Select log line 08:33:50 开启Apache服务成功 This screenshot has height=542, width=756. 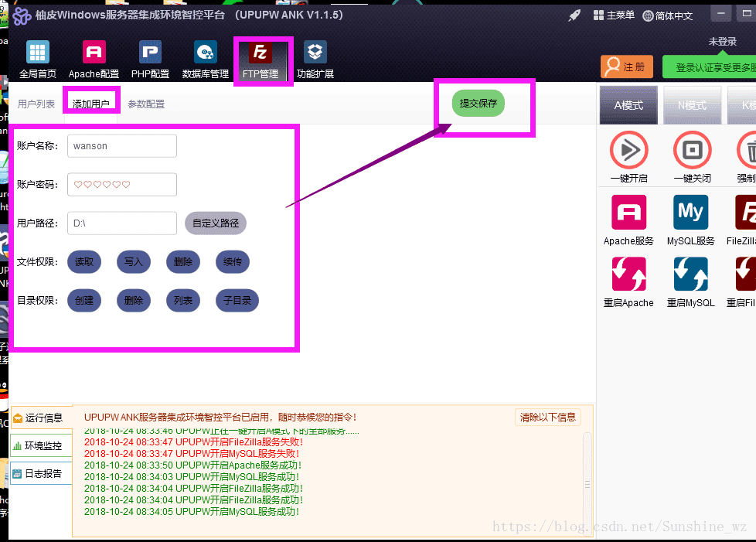point(192,465)
